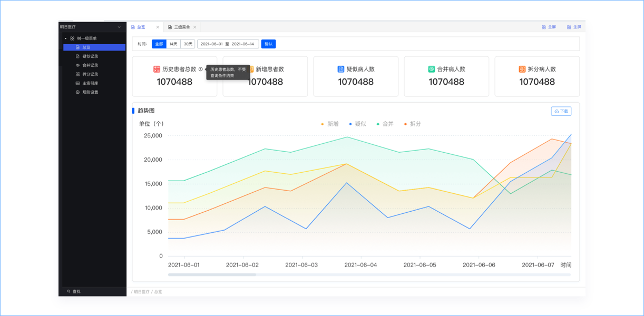The height and width of the screenshot is (316, 644).
Task: Open 主索引库 in the sidebar
Action: pos(94,83)
